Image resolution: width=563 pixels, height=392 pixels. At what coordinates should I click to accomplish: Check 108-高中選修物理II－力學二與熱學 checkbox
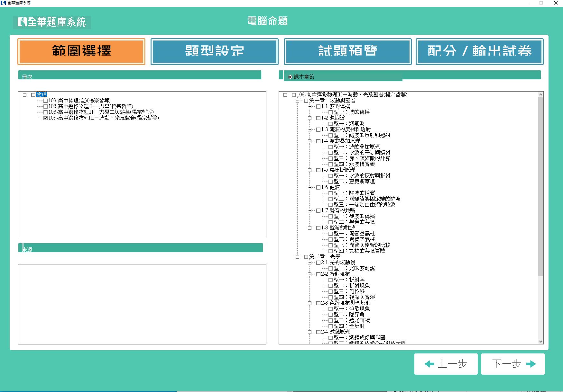(45, 112)
